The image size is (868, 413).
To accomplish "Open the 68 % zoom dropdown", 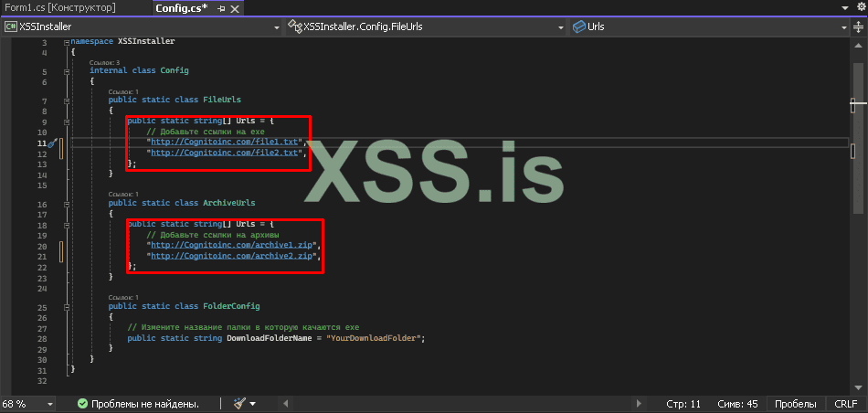I will click(x=50, y=404).
